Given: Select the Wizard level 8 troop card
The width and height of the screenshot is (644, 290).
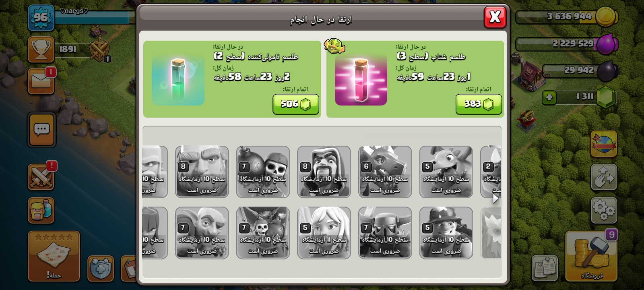Looking at the screenshot, I should (x=324, y=172).
